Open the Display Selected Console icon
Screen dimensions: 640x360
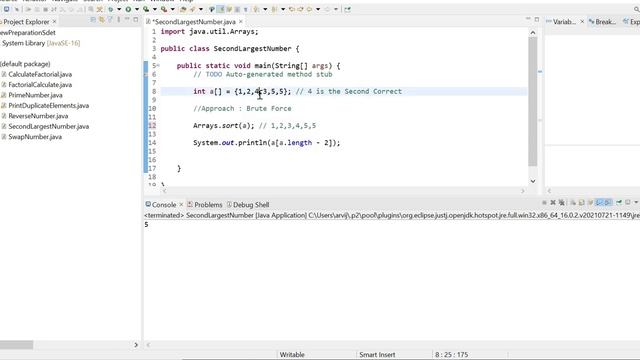click(628, 202)
